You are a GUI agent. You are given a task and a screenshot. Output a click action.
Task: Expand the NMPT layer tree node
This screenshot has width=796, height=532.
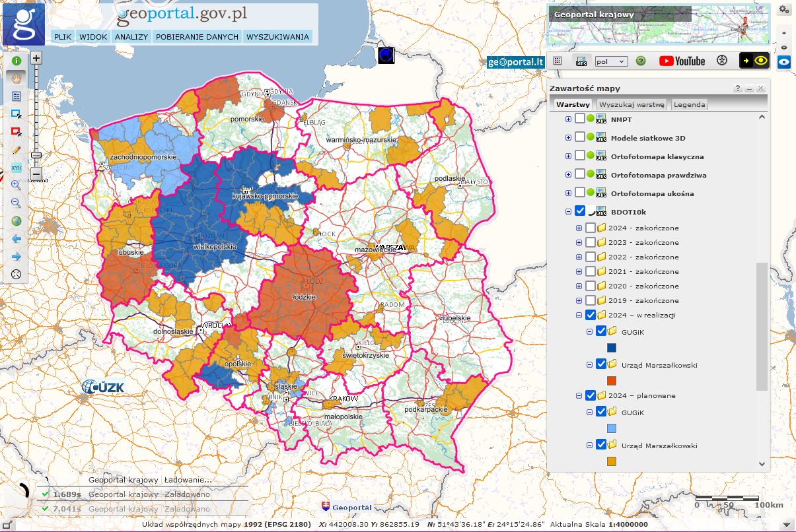[568, 119]
